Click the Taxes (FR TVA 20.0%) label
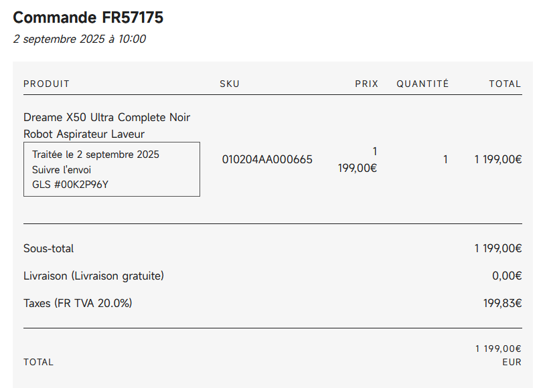The image size is (547, 392). coord(78,303)
